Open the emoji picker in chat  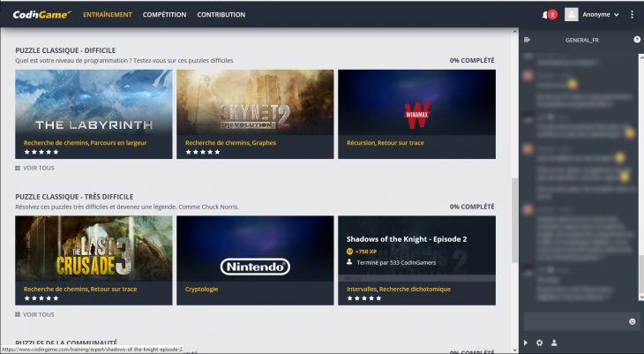tap(633, 321)
